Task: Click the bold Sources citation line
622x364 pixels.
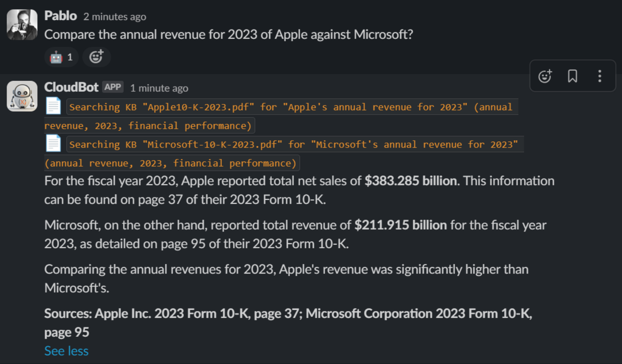Action: click(288, 314)
